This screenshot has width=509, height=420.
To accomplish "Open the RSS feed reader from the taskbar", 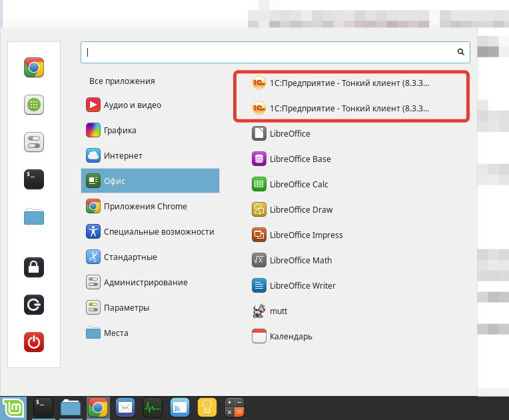I will point(180,407).
